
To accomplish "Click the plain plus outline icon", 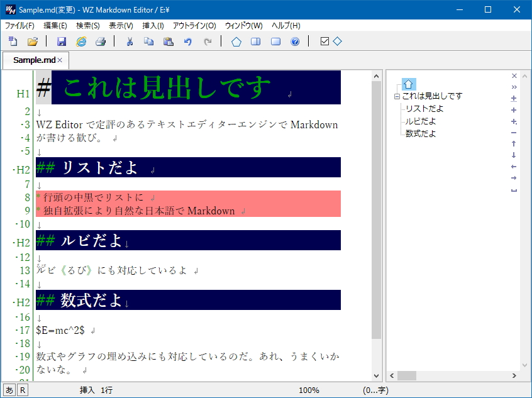I will (514, 110).
